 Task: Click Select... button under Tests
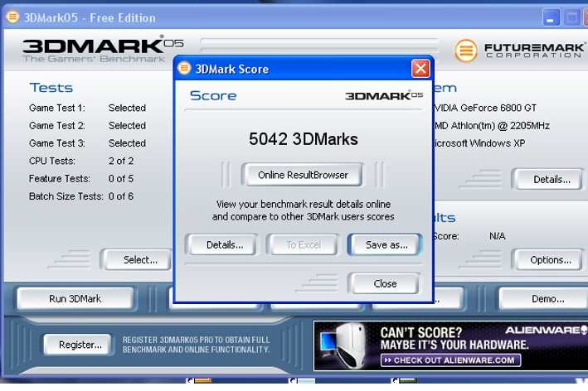tap(137, 259)
